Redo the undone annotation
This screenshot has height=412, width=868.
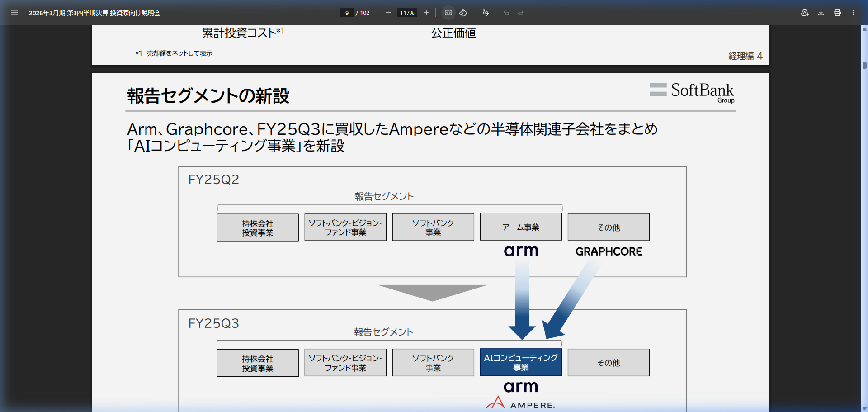[521, 13]
